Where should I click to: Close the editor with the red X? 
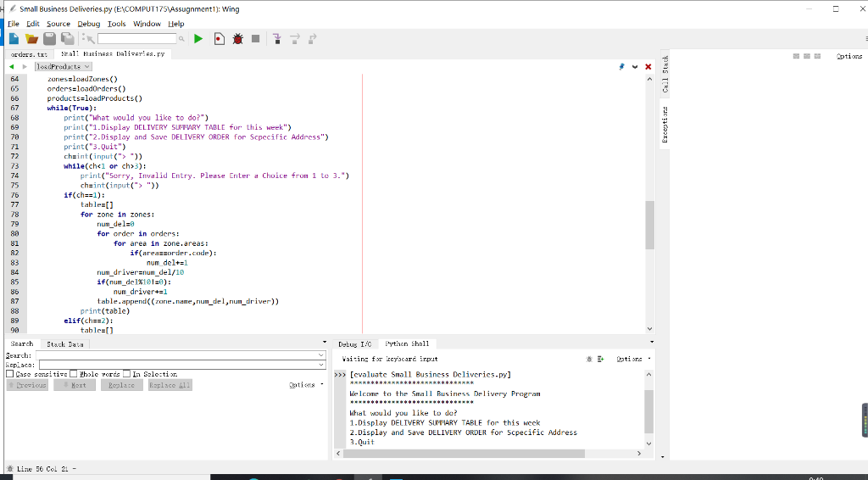[x=648, y=66]
